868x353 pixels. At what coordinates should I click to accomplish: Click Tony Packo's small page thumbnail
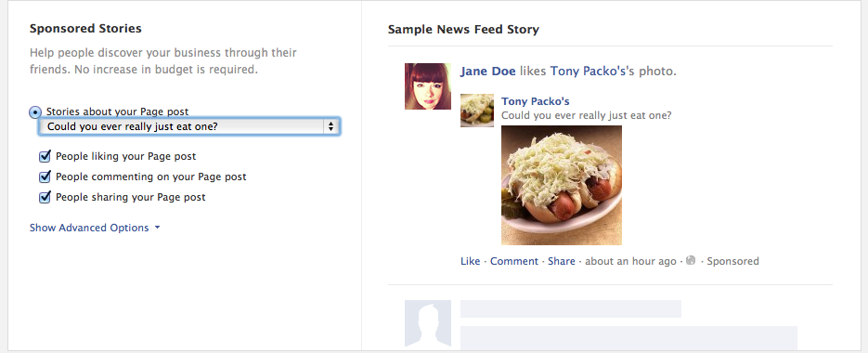(477, 111)
